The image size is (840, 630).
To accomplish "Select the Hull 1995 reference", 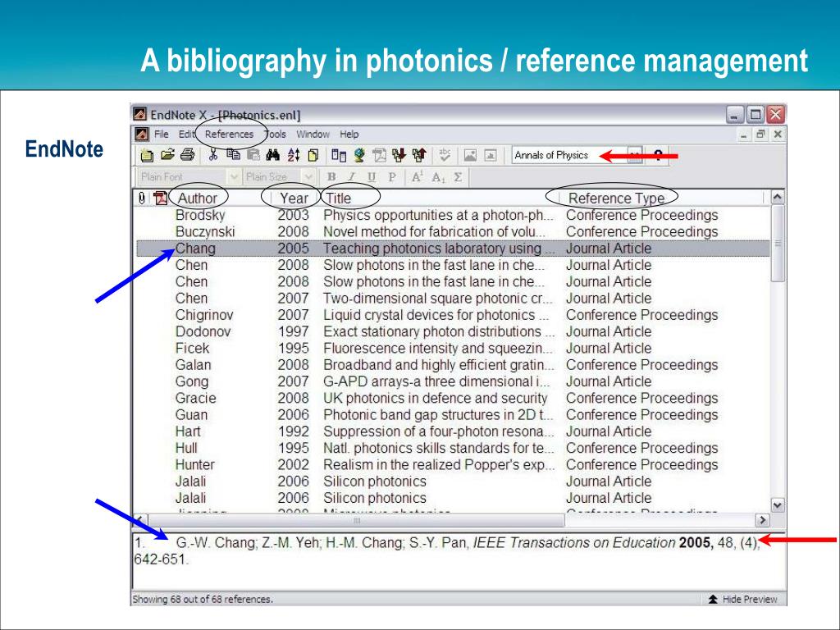I will (x=453, y=447).
